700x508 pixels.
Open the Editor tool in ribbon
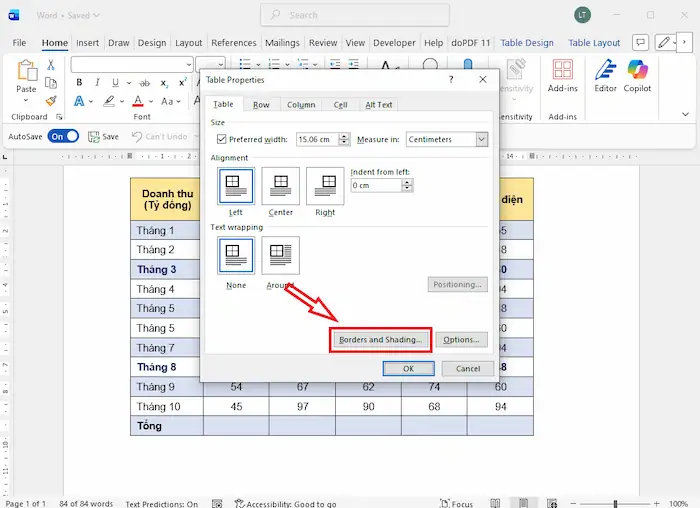(x=605, y=72)
